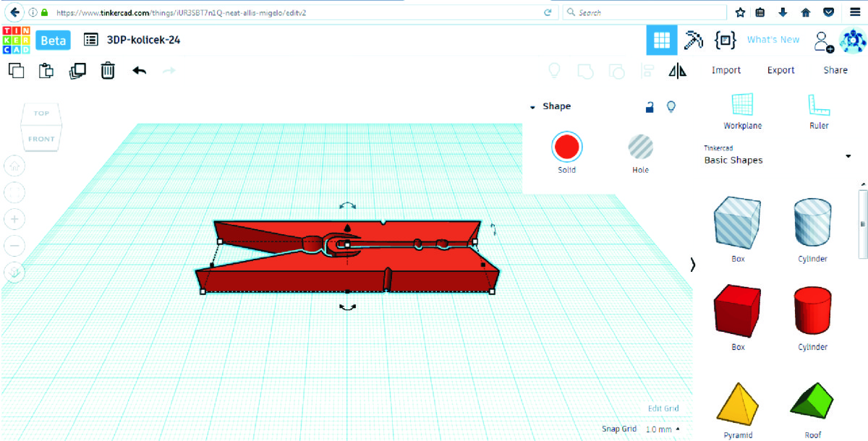Open the browser hamburger menu
Screen dimensions: 868x441
point(854,12)
